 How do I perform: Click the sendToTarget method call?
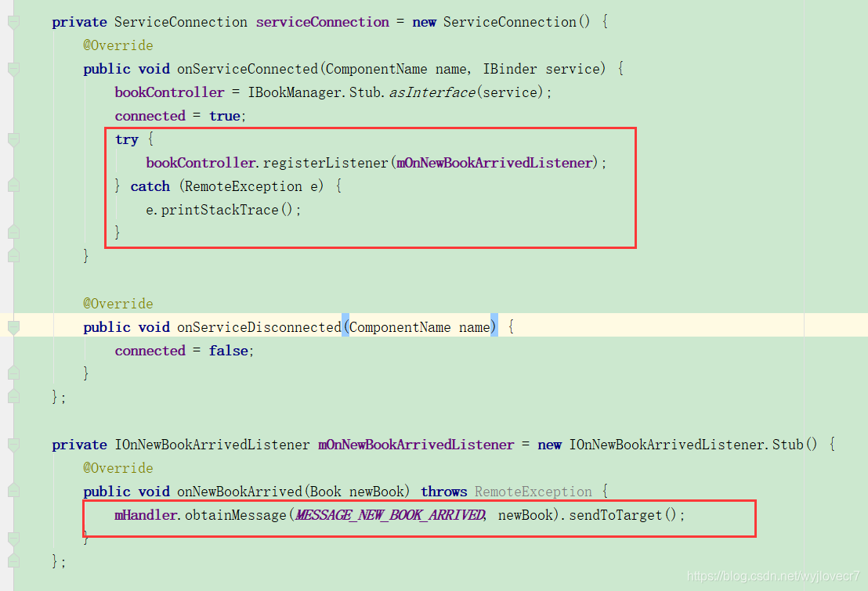616,515
